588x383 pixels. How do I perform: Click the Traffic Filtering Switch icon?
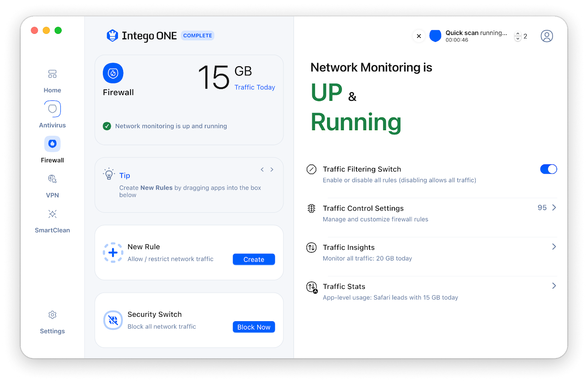point(311,169)
